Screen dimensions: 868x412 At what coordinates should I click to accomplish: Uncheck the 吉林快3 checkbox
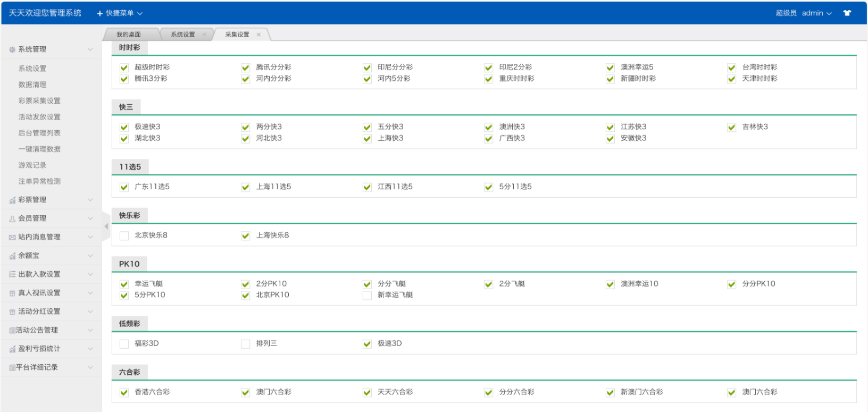[731, 127]
